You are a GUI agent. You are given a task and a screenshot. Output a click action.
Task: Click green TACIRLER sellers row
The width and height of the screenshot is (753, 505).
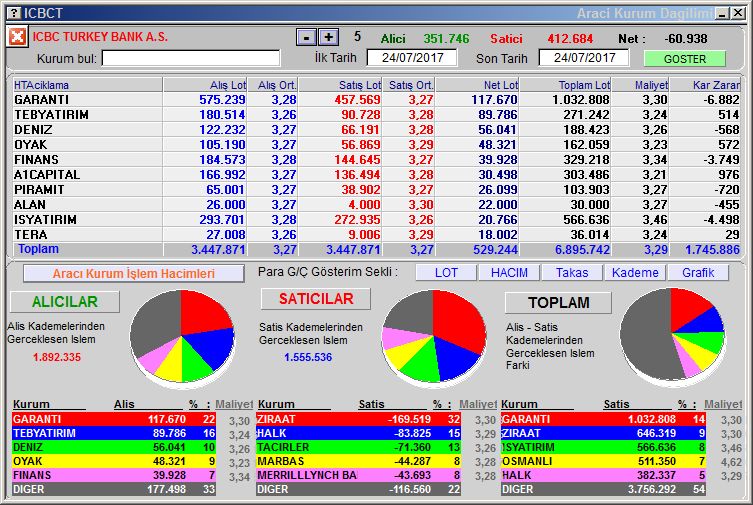click(x=359, y=447)
